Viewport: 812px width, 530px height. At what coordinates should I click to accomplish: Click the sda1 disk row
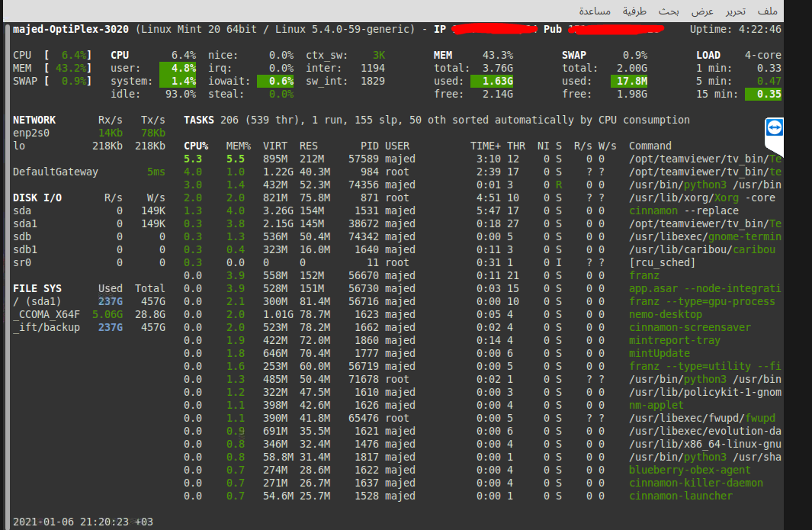89,223
